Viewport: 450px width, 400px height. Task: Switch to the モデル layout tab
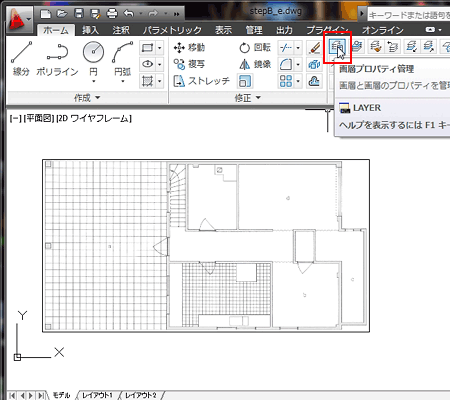point(62,395)
